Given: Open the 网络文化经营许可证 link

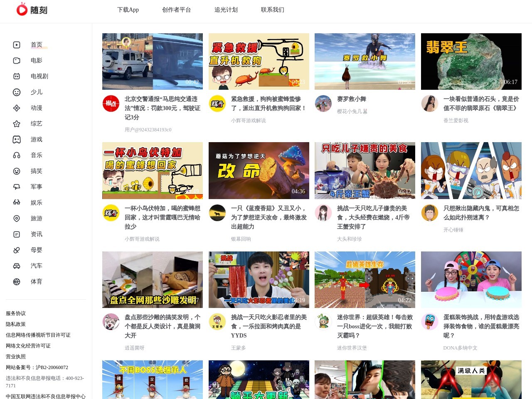Looking at the screenshot, I should pyautogui.click(x=28, y=346).
